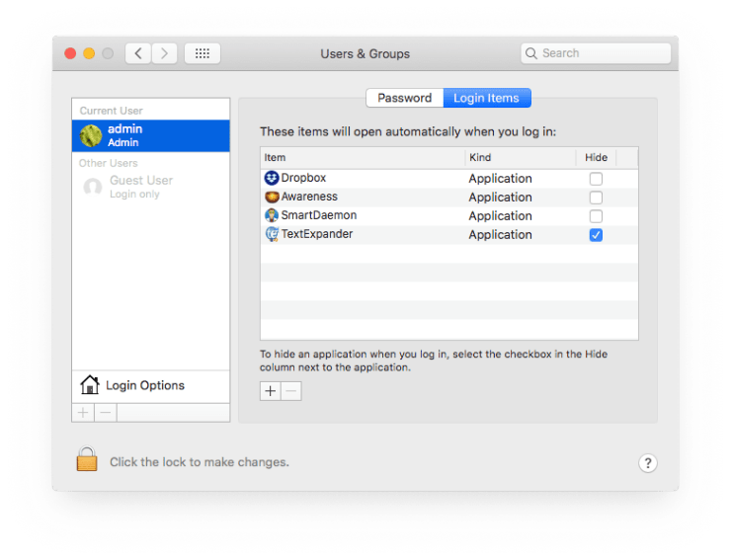Click 'Click the lock to make changes' text
This screenshot has width=731, height=560.
click(200, 462)
